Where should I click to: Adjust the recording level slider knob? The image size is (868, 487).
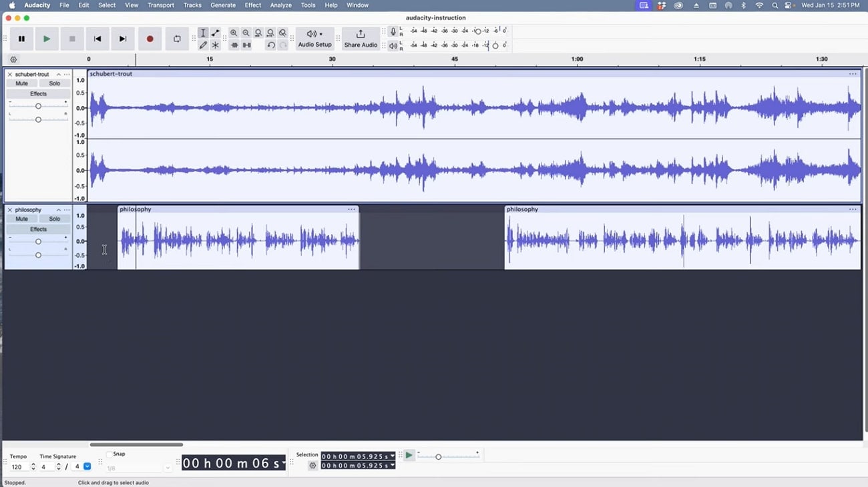[477, 31]
